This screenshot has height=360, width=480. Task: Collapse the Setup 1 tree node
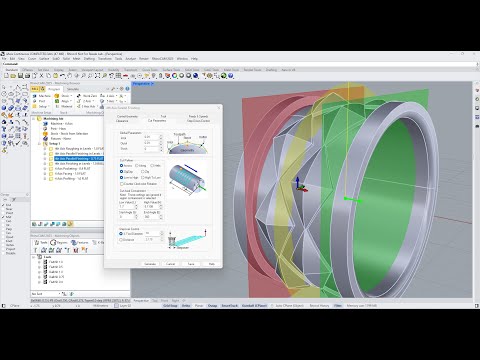[39, 144]
